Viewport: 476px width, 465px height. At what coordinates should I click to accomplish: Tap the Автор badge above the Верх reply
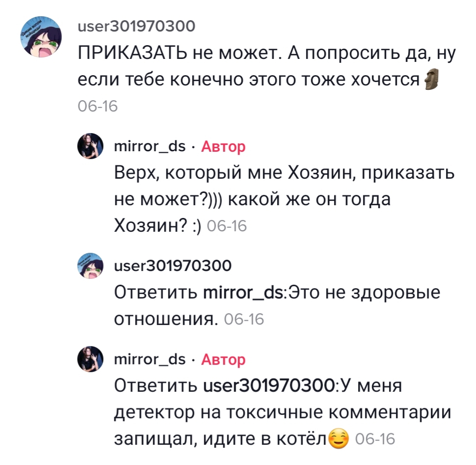point(224,146)
